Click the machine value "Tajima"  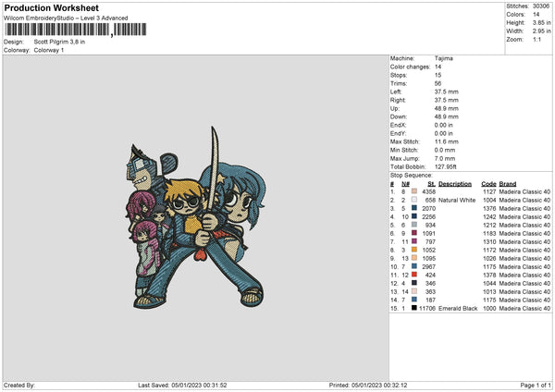coord(443,58)
